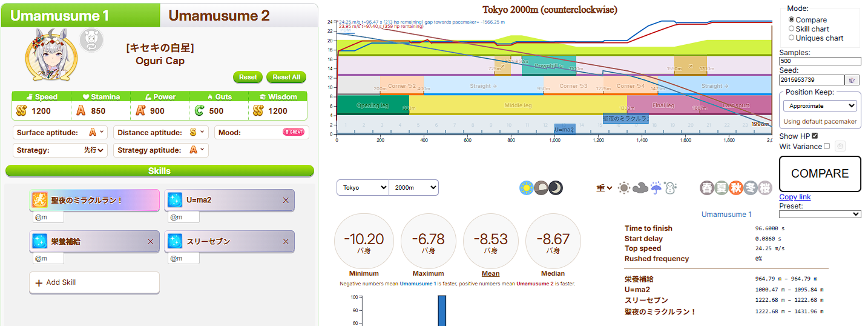Select night moon time-of-day icon

click(556, 188)
